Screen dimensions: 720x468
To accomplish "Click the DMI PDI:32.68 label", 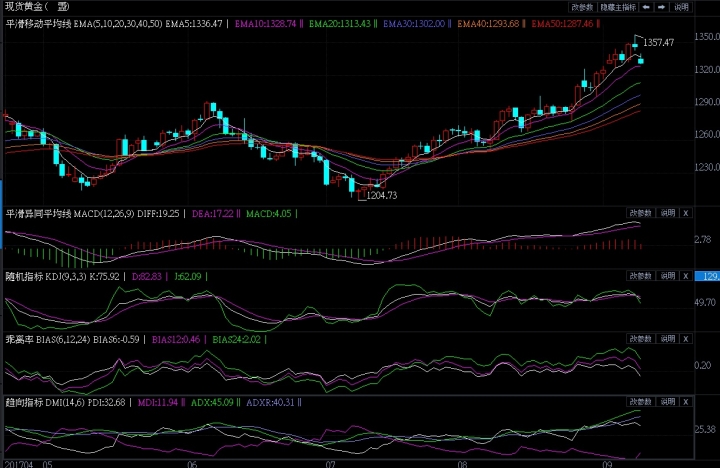I will pos(106,402).
